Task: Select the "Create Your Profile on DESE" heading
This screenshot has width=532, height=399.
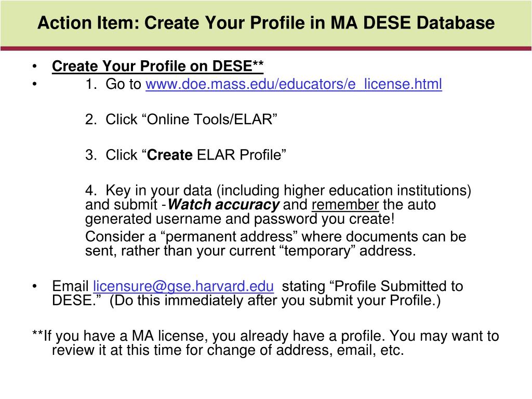Action: tap(157, 66)
